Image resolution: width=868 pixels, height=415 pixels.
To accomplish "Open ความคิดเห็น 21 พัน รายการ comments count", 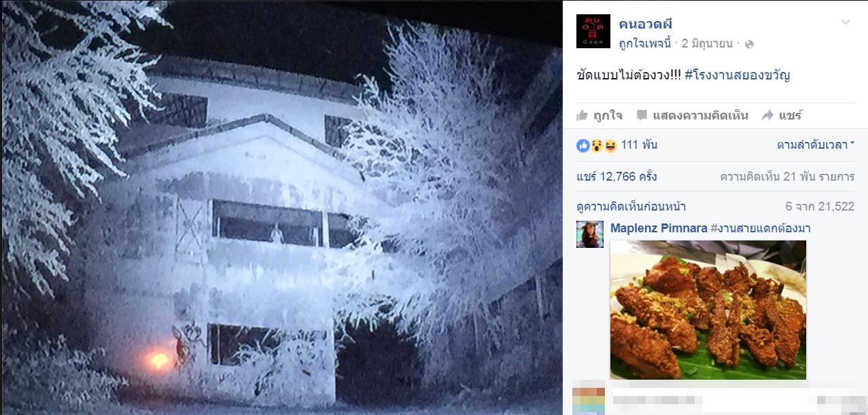I will click(x=787, y=177).
